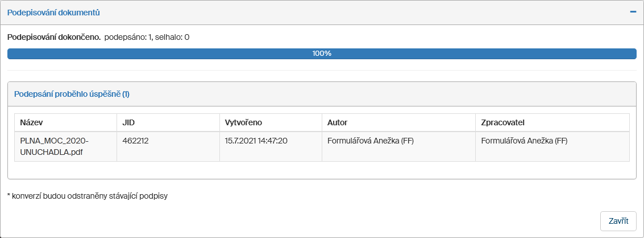Click the creation date 15.7.2021 14:47:20
Screen dimensions: 644x238
pyautogui.click(x=256, y=141)
